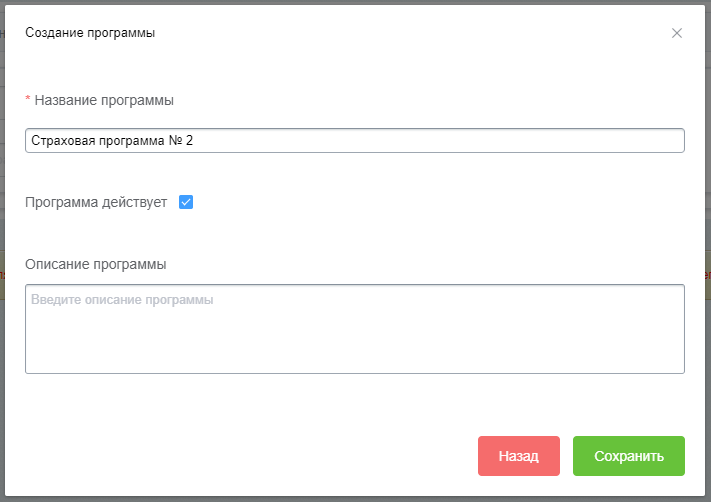This screenshot has height=502, width=711.
Task: Click Сохранить to save the program
Action: click(628, 456)
